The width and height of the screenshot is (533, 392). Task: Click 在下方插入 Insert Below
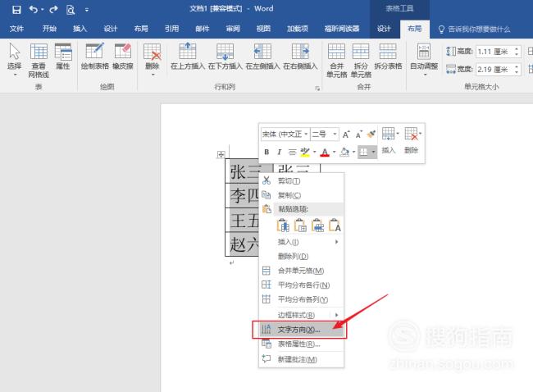tap(225, 57)
